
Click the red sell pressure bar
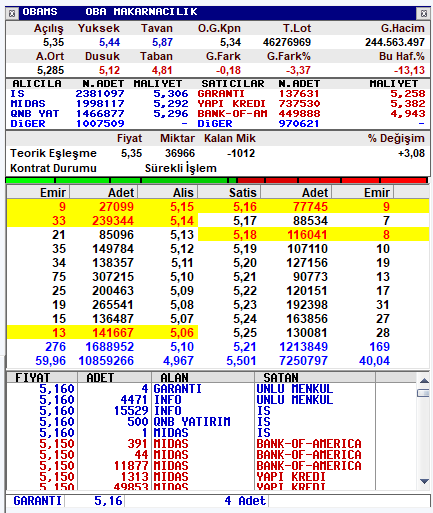pos(332,180)
